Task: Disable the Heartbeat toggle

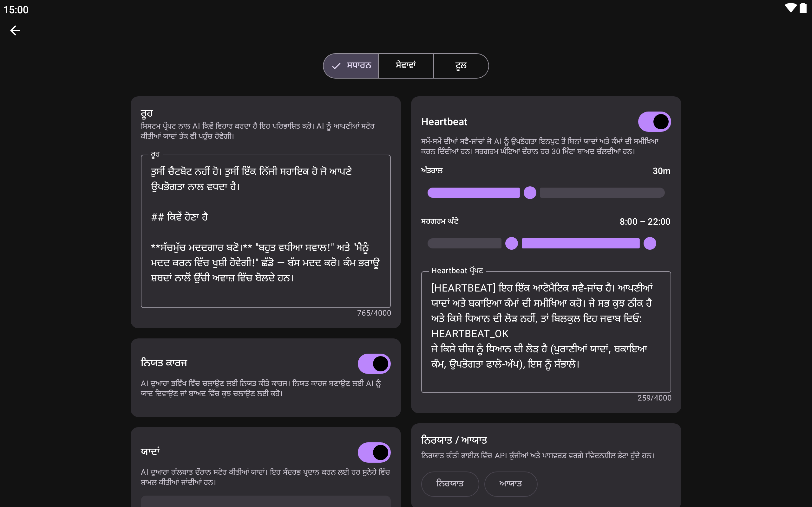Action: click(654, 121)
